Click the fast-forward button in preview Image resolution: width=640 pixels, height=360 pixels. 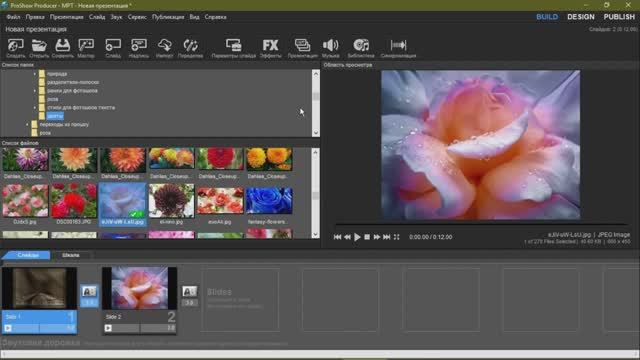[x=377, y=237]
